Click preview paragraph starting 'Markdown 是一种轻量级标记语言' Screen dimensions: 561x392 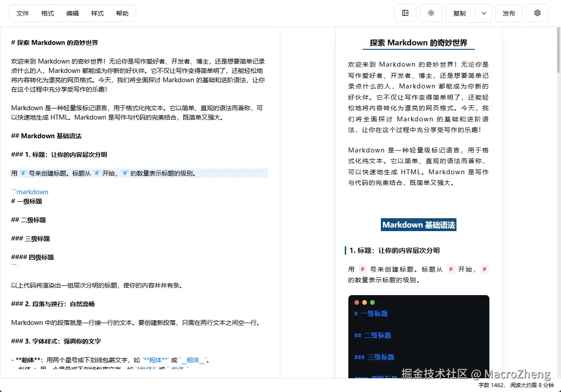[419, 166]
